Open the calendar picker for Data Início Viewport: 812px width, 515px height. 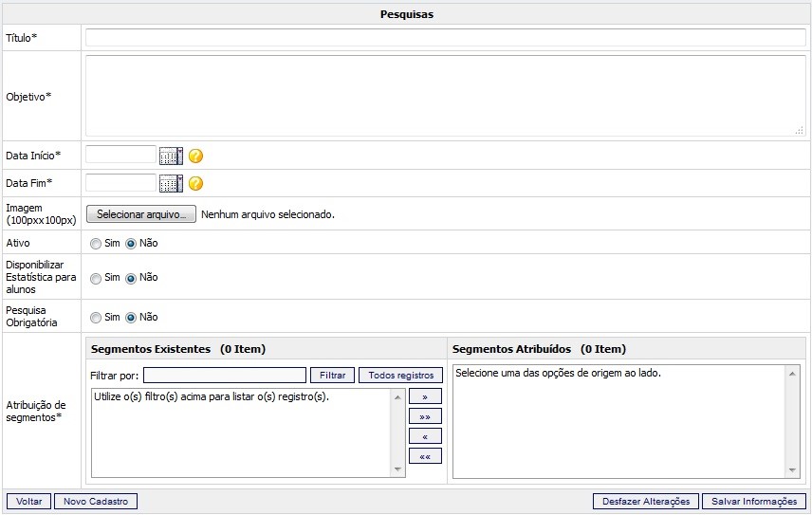(x=171, y=156)
